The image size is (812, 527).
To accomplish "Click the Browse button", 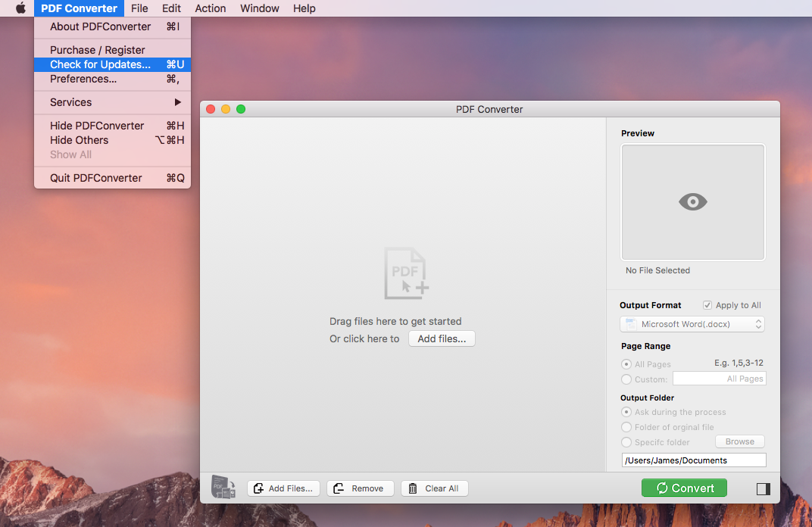I will point(739,441).
